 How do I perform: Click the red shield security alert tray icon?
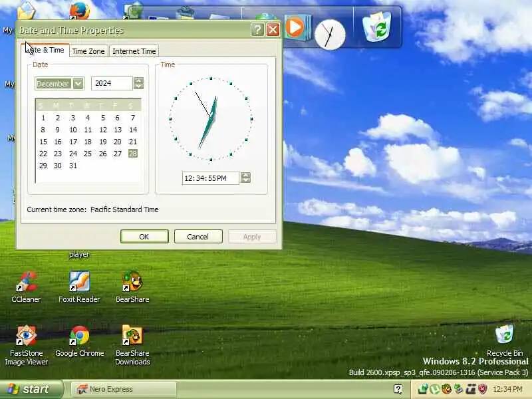[x=483, y=389]
